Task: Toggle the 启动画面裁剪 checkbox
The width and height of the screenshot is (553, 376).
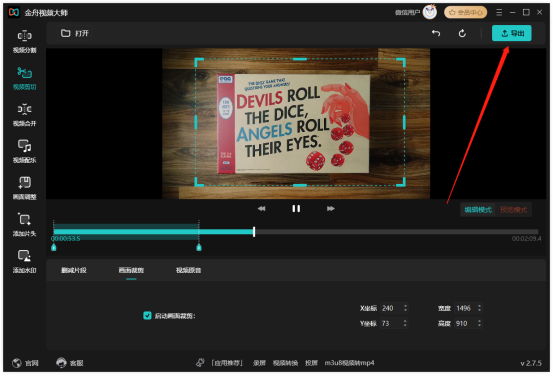Action: pos(147,316)
